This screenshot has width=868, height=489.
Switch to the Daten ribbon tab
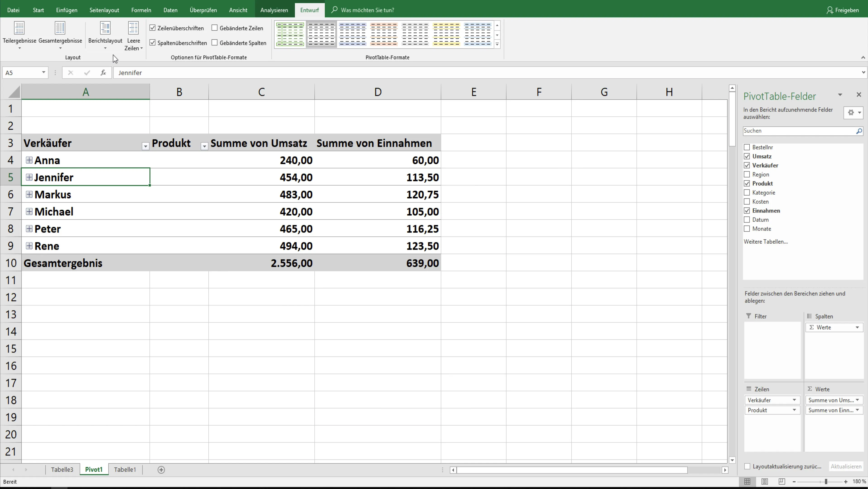[170, 10]
